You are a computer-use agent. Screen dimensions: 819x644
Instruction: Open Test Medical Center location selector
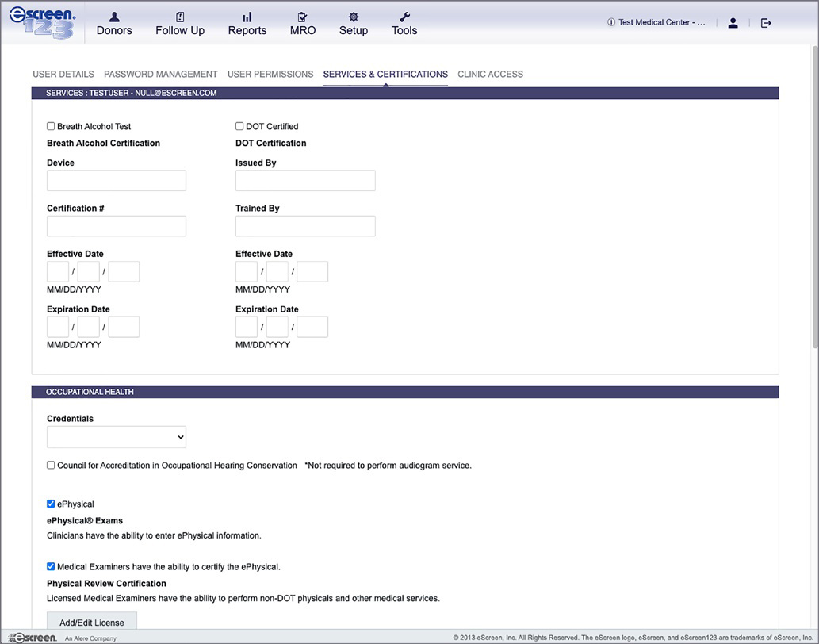click(x=656, y=23)
